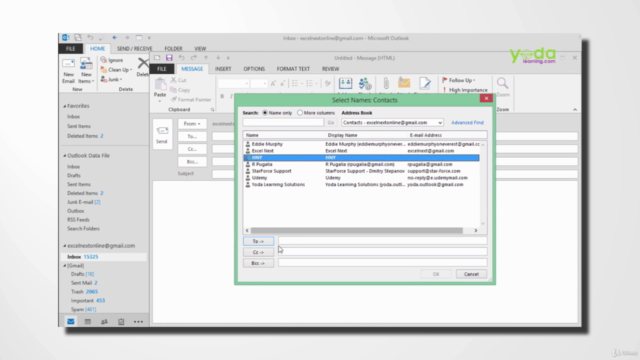Open Calendar from bottom navigation bar
640x360 pixels.
point(87,322)
